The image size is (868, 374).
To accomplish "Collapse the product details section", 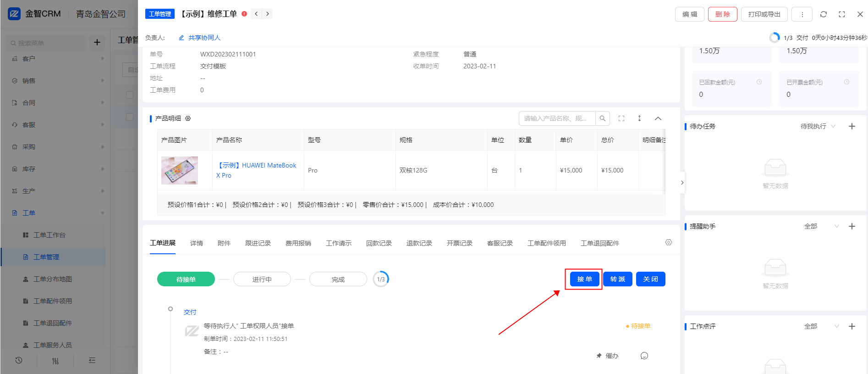I will point(658,118).
